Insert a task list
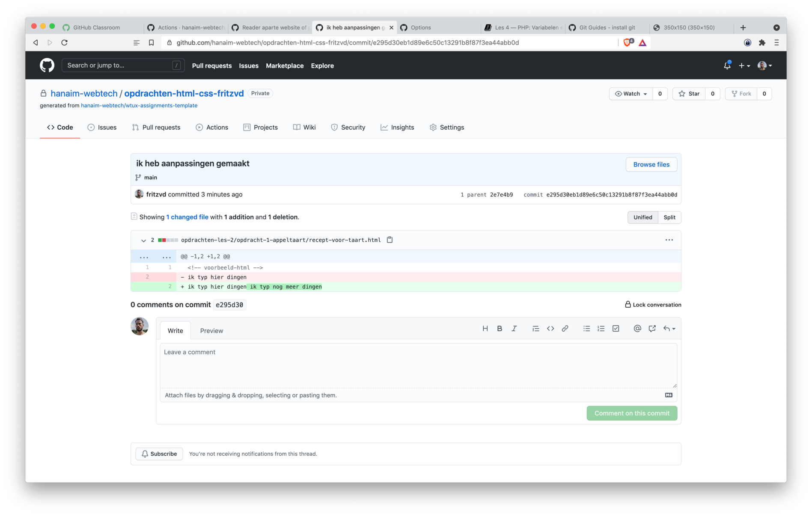 click(616, 329)
